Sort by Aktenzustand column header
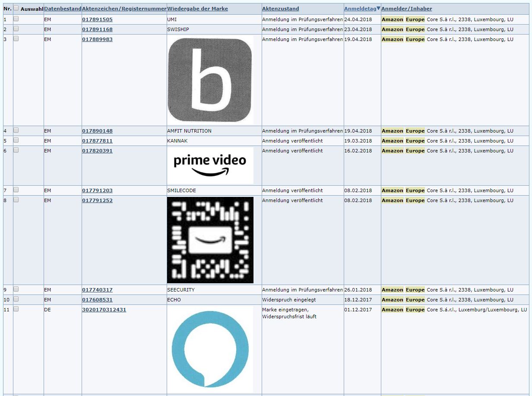The image size is (532, 396). (x=280, y=9)
